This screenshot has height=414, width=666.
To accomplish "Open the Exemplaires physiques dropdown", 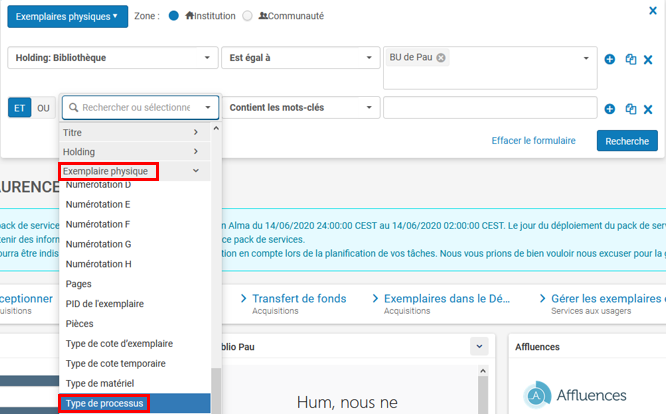I will [67, 16].
